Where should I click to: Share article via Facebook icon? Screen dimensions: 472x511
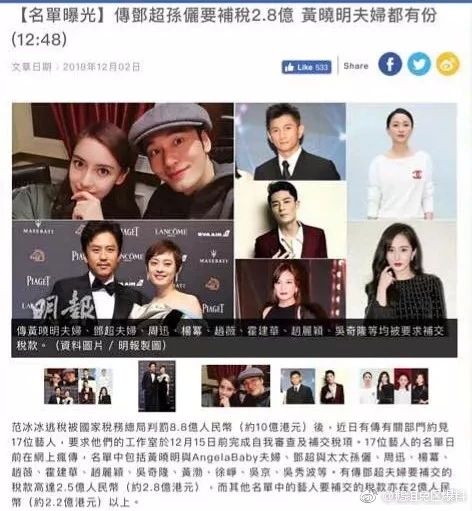pos(390,64)
